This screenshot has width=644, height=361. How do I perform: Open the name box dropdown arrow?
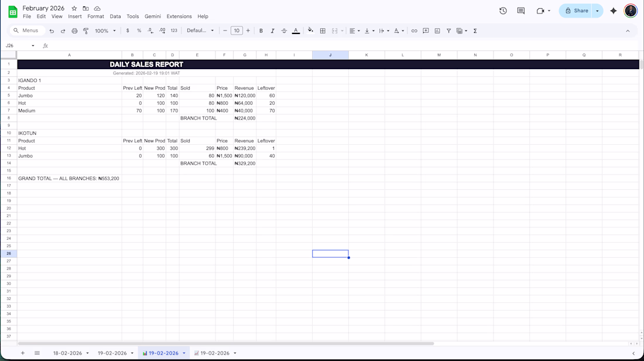tap(33, 46)
